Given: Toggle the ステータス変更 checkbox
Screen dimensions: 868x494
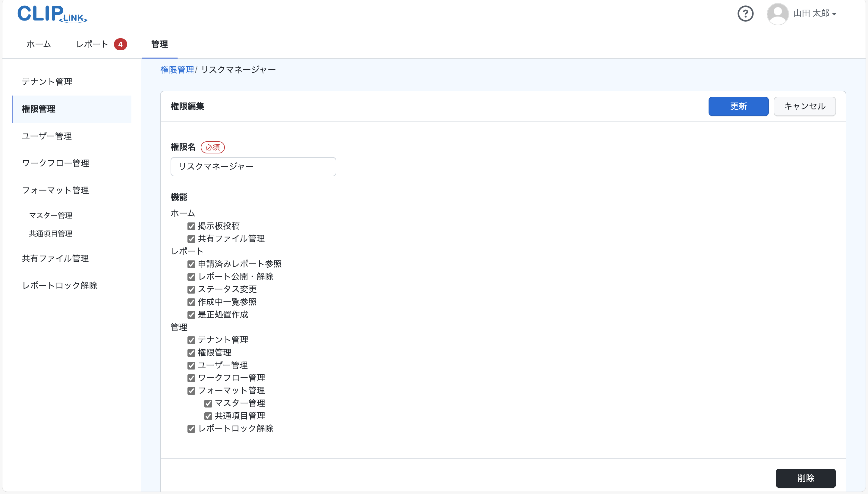Looking at the screenshot, I should pyautogui.click(x=192, y=289).
